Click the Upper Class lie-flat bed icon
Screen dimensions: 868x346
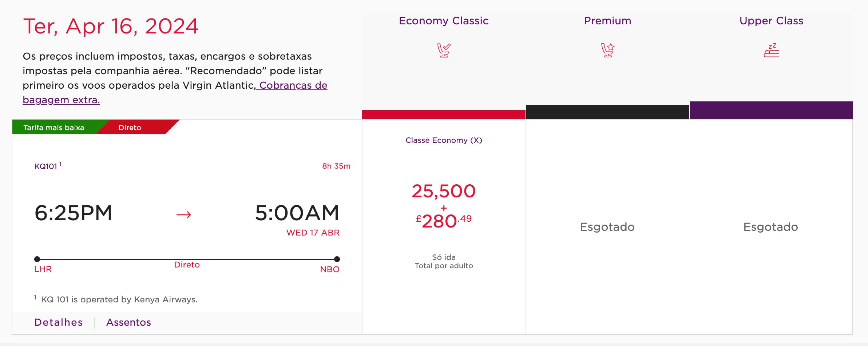point(771,51)
